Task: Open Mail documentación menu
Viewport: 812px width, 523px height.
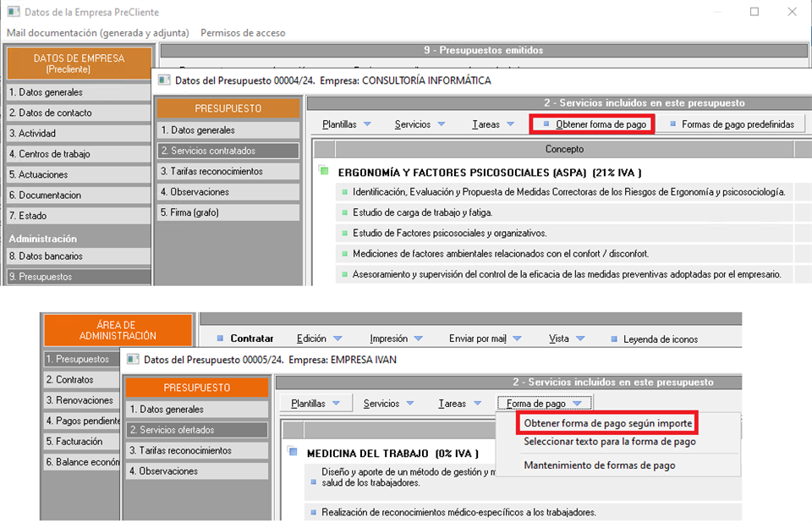Action: tap(96, 33)
